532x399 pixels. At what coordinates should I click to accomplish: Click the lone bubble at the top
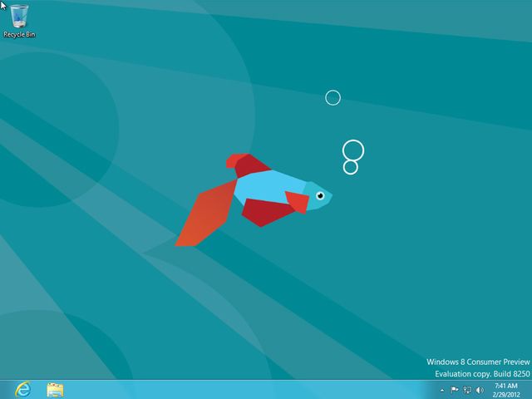coord(332,98)
